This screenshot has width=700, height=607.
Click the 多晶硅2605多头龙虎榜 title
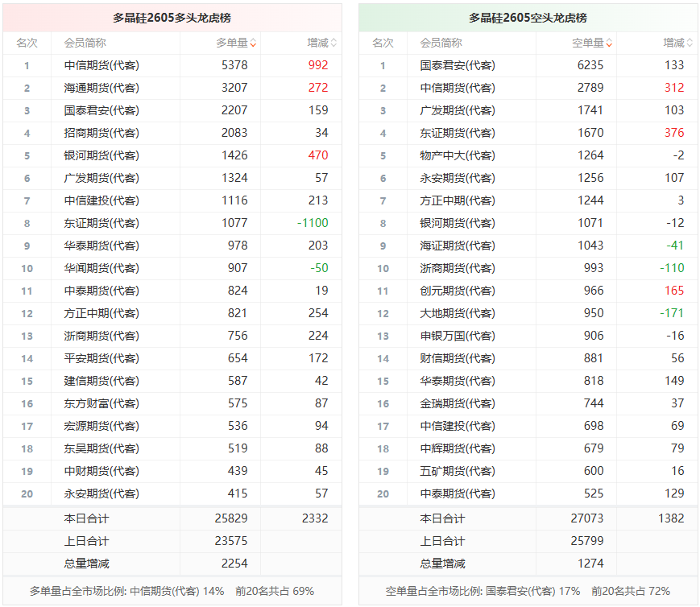(x=172, y=18)
